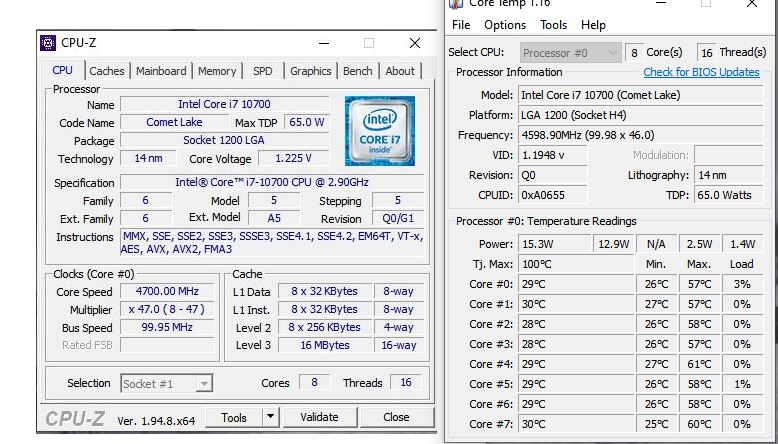778x444 pixels.
Task: Click the Core Voltage value 1.225 V
Action: click(x=294, y=158)
